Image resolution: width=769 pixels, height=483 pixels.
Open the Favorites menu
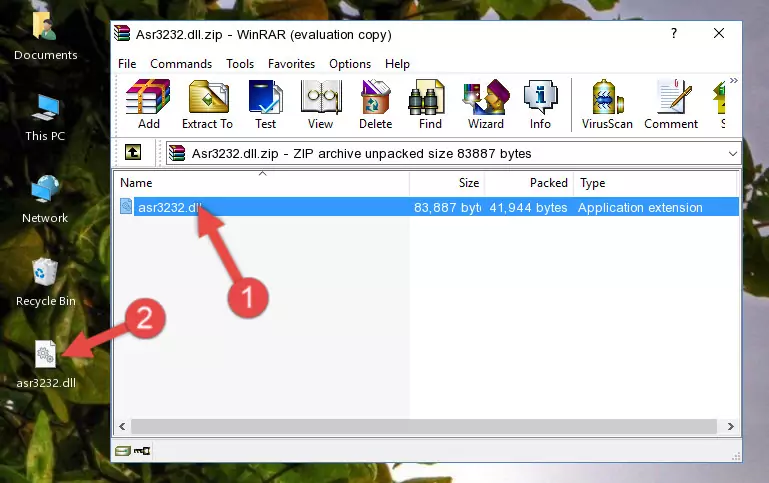coord(291,64)
